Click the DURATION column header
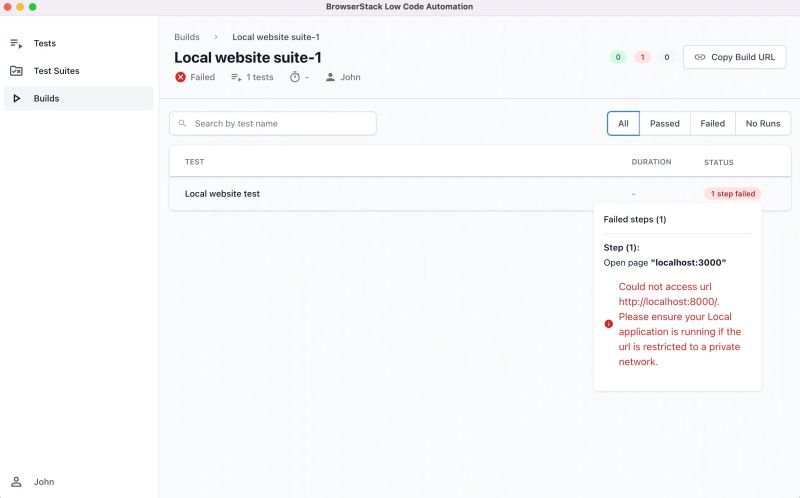Image resolution: width=800 pixels, height=498 pixels. tap(652, 162)
